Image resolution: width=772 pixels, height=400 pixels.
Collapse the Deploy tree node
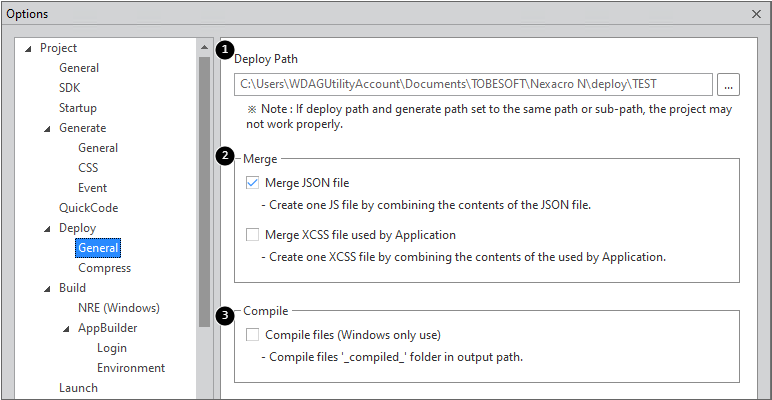(47, 228)
